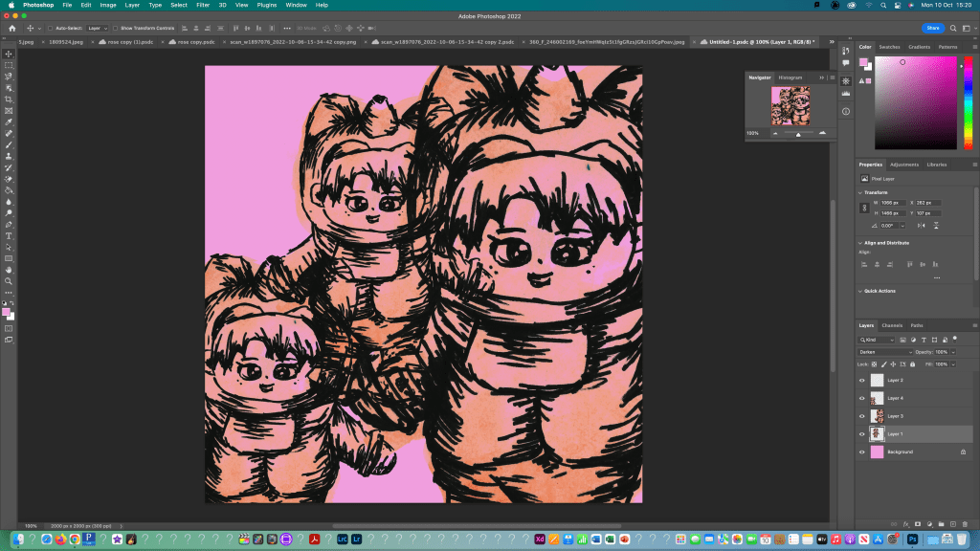Switch to the Channels tab
Viewport: 980px width, 551px height.
tap(891, 325)
